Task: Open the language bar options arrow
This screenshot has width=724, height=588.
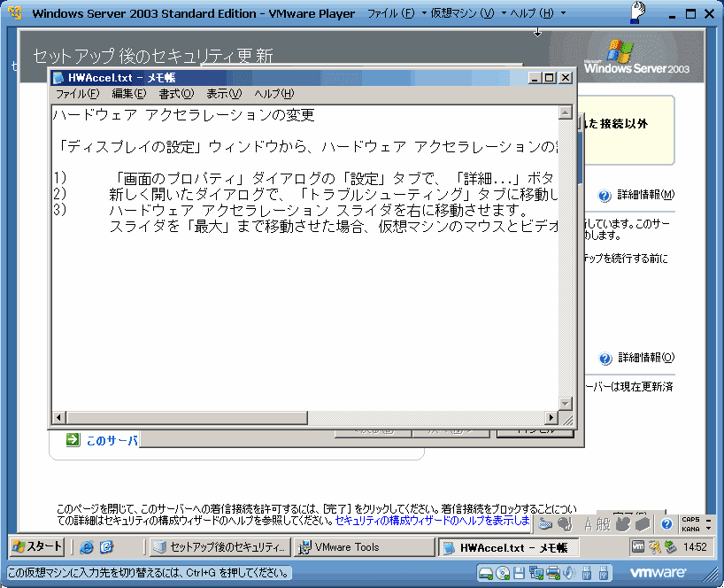Action: [709, 529]
